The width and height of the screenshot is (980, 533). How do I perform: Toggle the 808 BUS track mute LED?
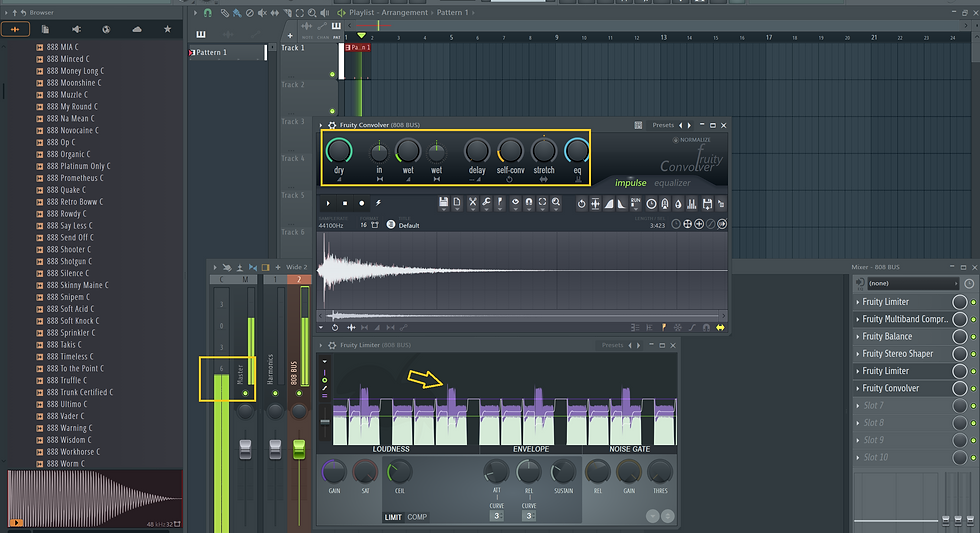click(299, 393)
